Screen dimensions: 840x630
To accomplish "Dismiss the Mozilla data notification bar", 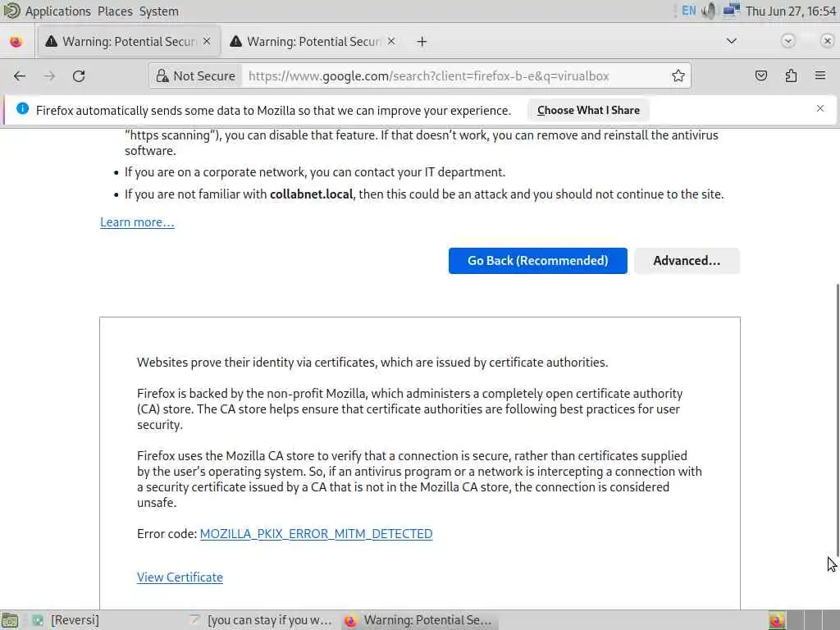I will point(820,109).
